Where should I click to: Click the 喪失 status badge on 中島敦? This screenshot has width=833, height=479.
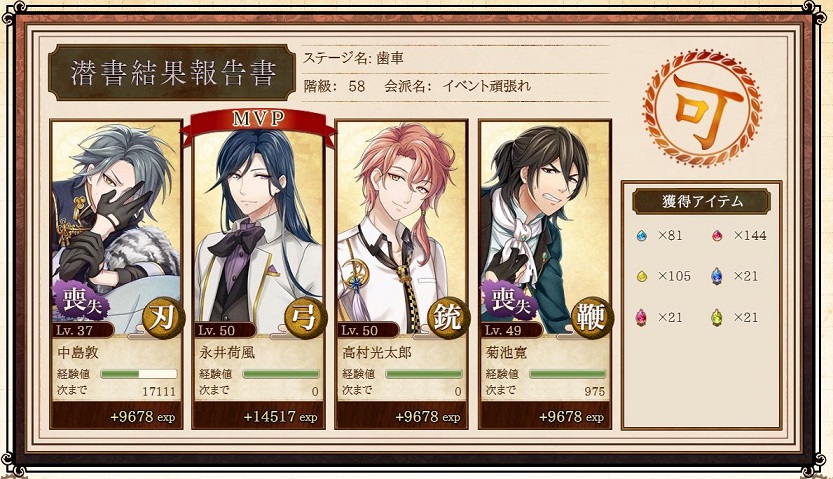tap(81, 301)
